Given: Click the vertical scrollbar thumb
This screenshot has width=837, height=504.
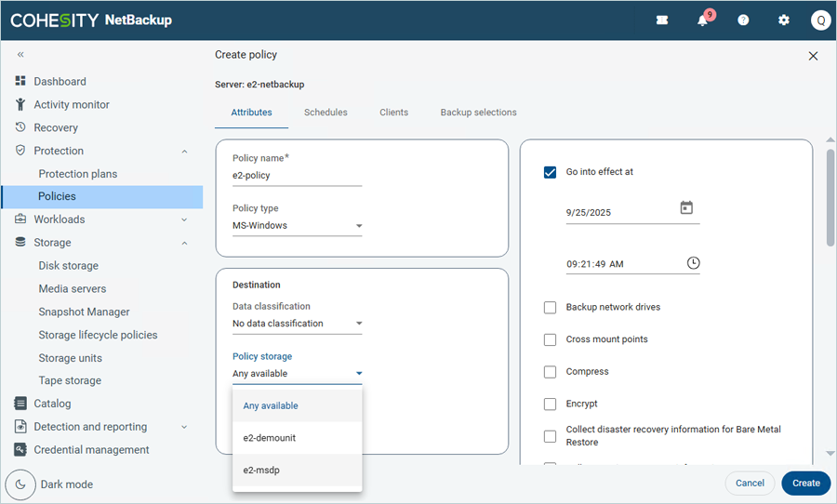Looking at the screenshot, I should (830, 196).
